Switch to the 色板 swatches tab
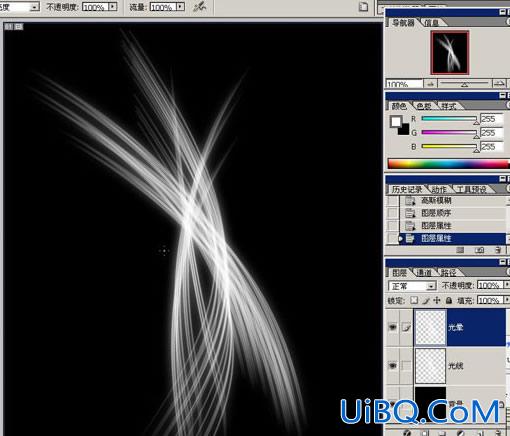Viewport: 510px width, 436px height. [424, 106]
